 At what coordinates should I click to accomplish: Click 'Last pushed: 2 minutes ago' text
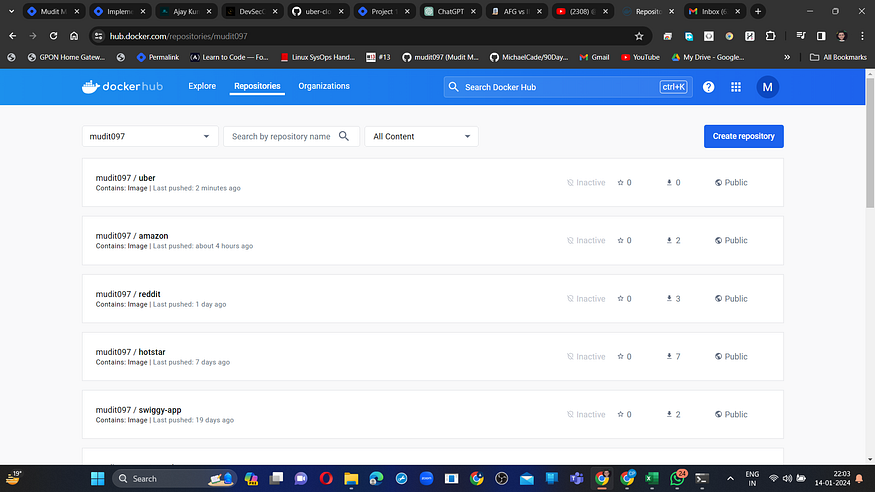(196, 189)
